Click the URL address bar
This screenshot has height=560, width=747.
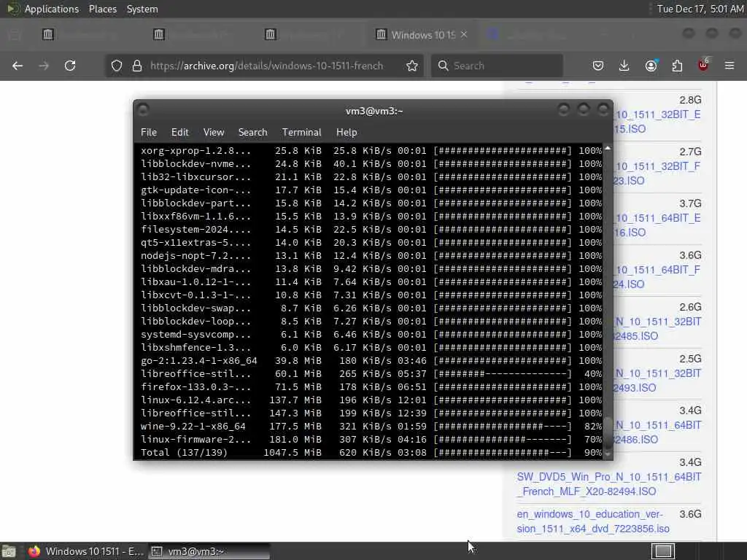click(266, 66)
